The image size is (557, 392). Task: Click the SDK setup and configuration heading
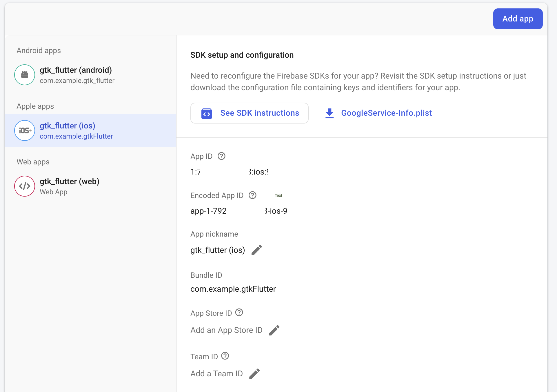[242, 55]
